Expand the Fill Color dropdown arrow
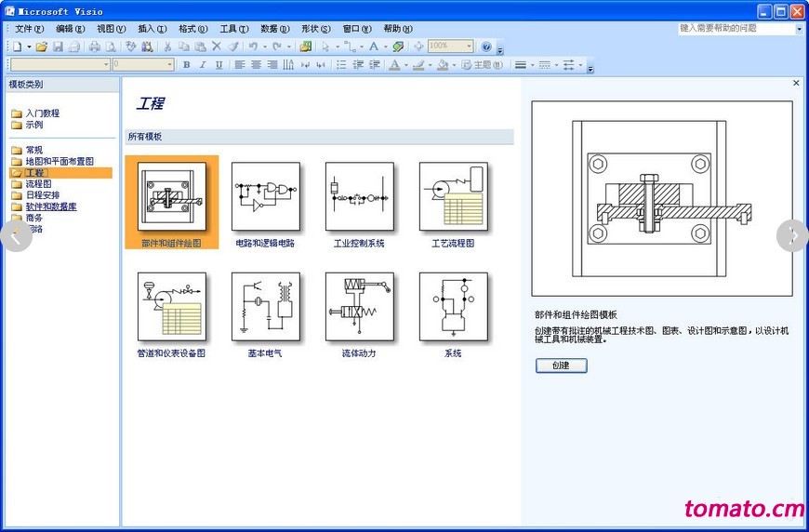This screenshot has height=532, width=809. pyautogui.click(x=454, y=65)
